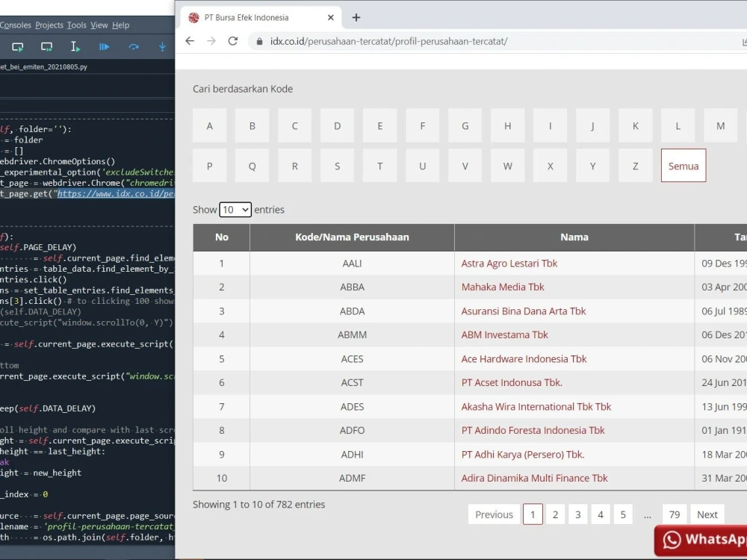Open Adira Dinamika Multi Finance Tbk link

pyautogui.click(x=534, y=478)
